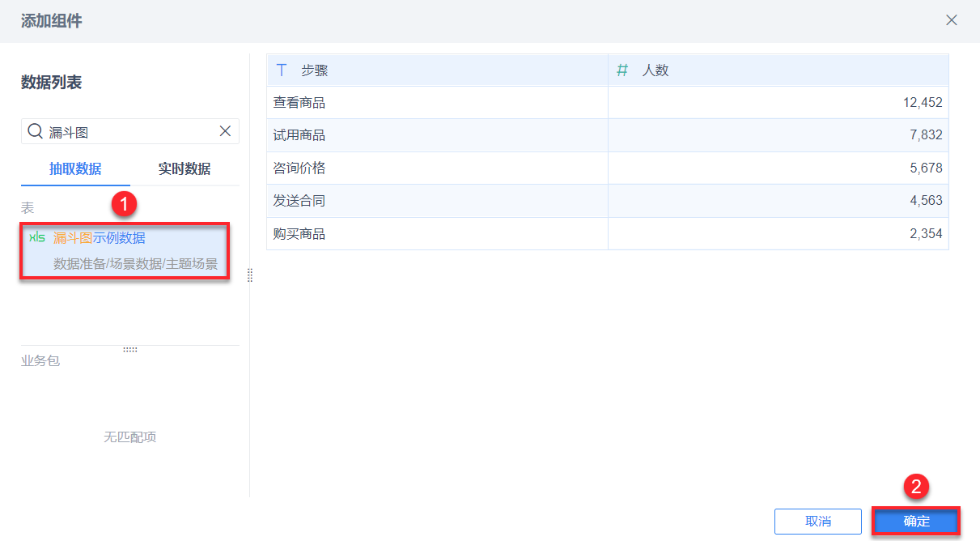Image resolution: width=980 pixels, height=541 pixels.
Task: Select the 漏斗图示例数据 table
Action: click(x=125, y=251)
